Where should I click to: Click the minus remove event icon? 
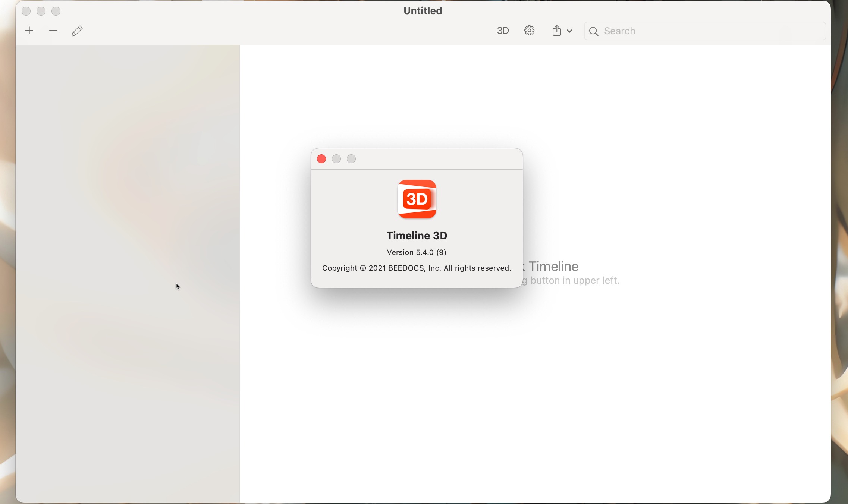pos(53,31)
